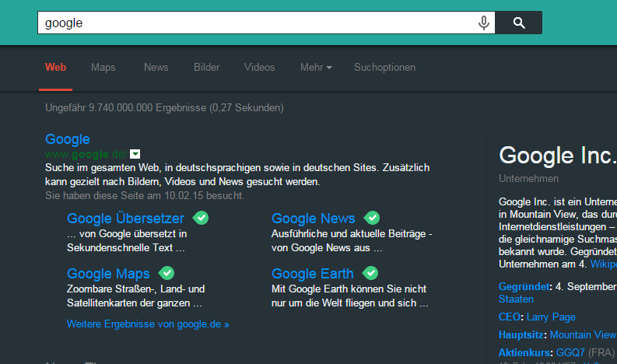Click the green checkmark beside Google News
This screenshot has width=617, height=364.
coord(371,218)
